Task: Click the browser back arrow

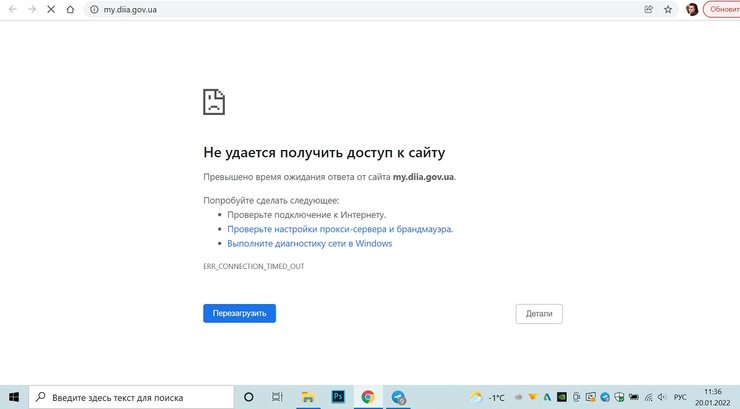Action: (13, 9)
